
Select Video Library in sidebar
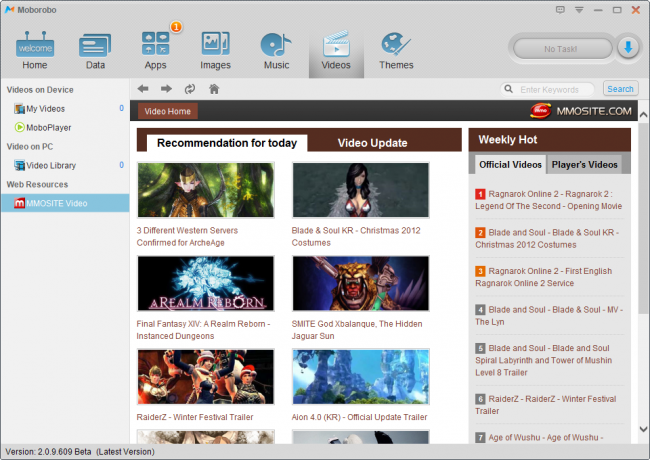[65, 165]
